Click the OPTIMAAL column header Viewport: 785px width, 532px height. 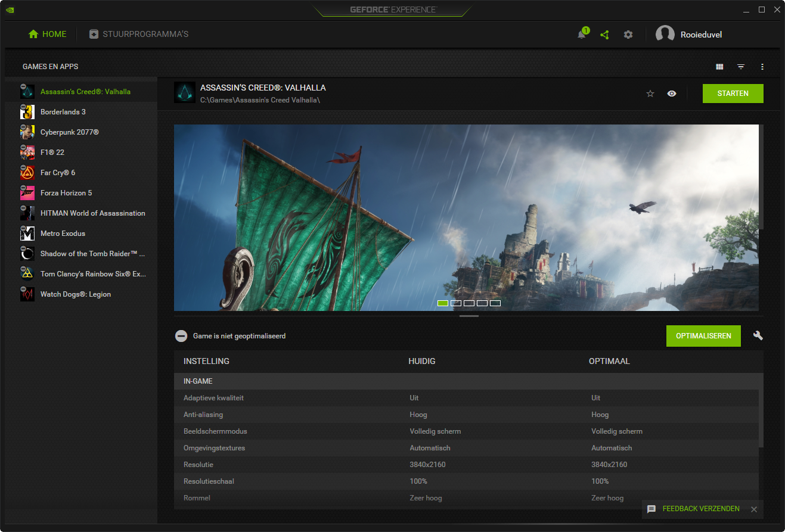pos(609,361)
